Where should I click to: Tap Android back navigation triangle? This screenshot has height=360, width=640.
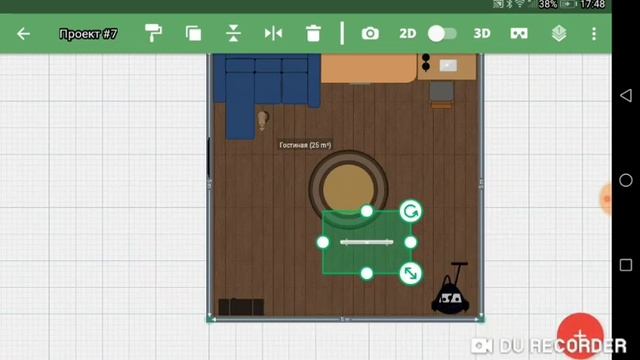[626, 96]
